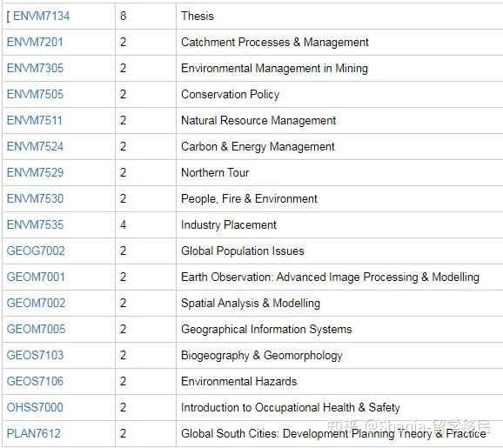Visit the GEOM7001 course page
This screenshot has width=503, height=448.
point(36,277)
